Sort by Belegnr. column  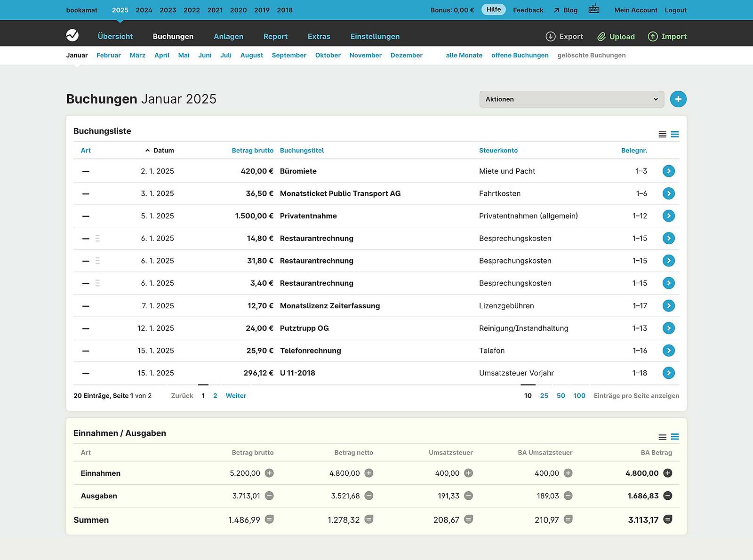click(634, 151)
